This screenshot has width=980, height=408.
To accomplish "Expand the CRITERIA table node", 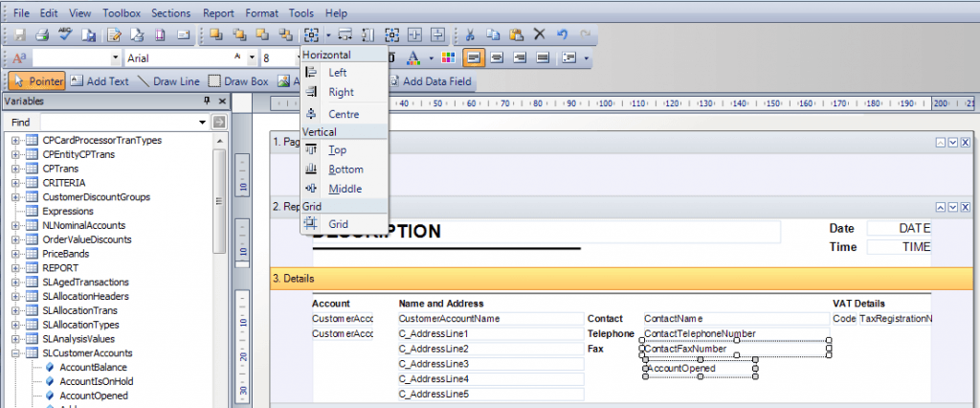I will pyautogui.click(x=15, y=183).
